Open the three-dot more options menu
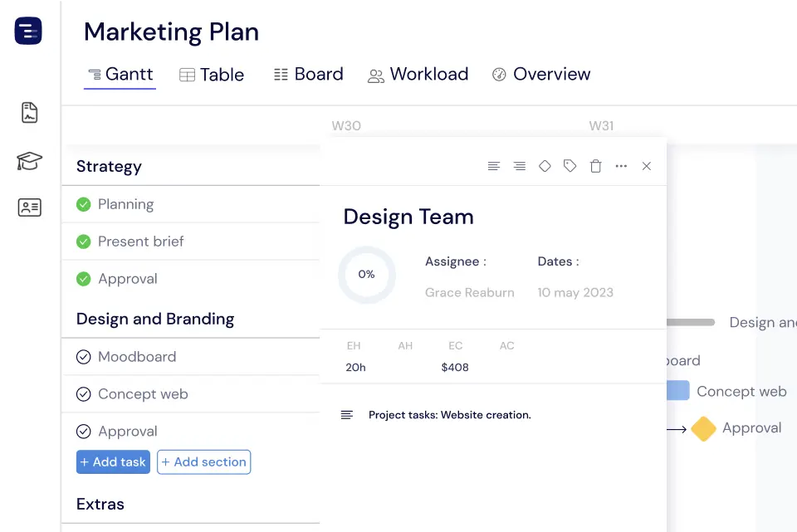Image resolution: width=797 pixels, height=532 pixels. tap(621, 166)
